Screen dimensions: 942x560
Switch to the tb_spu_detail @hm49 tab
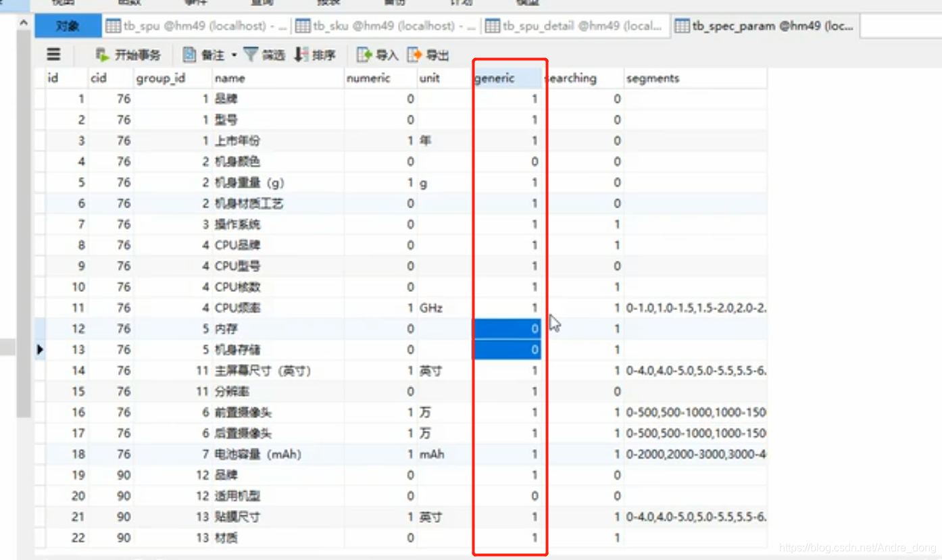[x=575, y=26]
